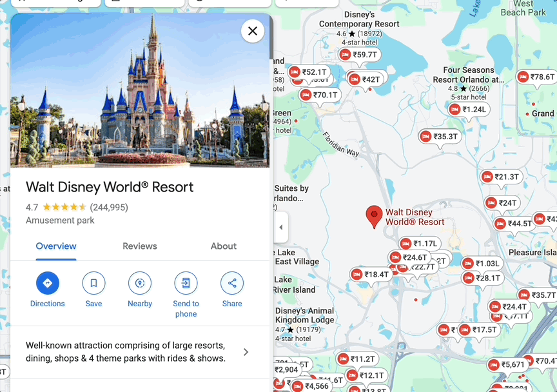The height and width of the screenshot is (392, 557).
Task: Open the ₹35.3T hotel price pin
Action: [440, 137]
